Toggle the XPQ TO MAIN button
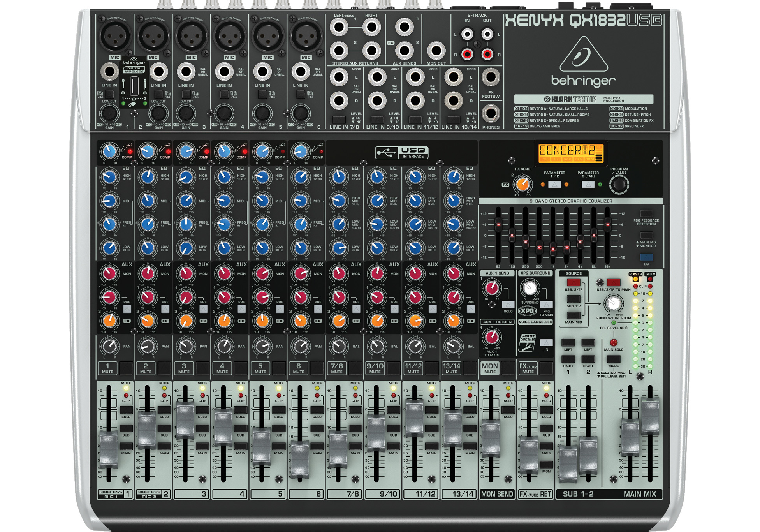The width and height of the screenshot is (760, 532). [x=546, y=305]
